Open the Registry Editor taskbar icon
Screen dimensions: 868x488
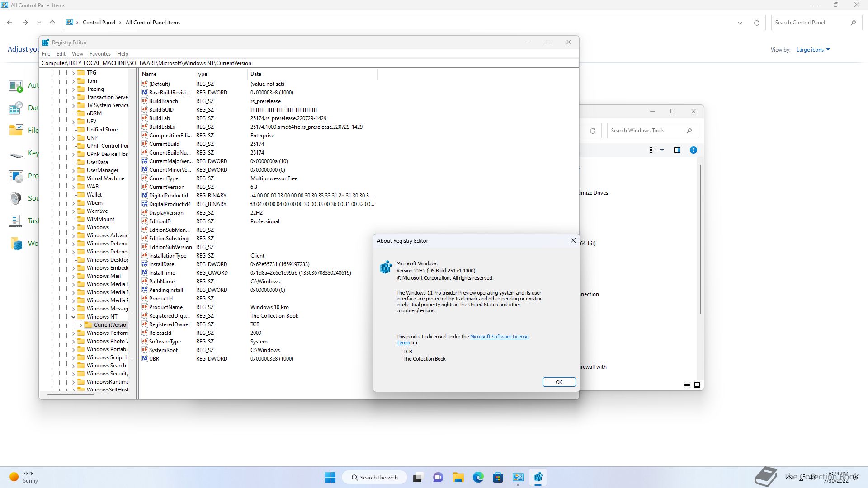pos(538,477)
